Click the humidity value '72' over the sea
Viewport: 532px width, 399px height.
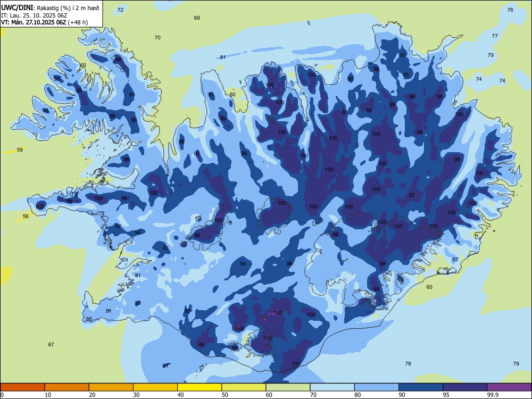pyautogui.click(x=120, y=10)
